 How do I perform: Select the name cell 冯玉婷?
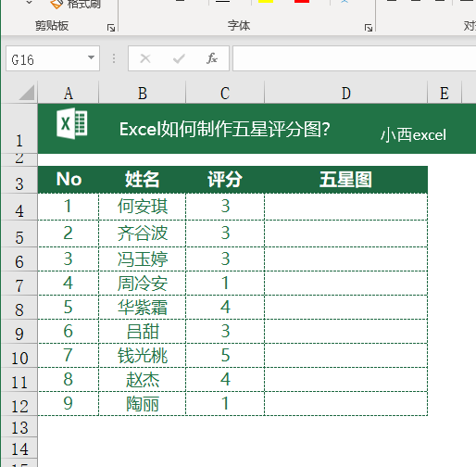click(x=143, y=259)
